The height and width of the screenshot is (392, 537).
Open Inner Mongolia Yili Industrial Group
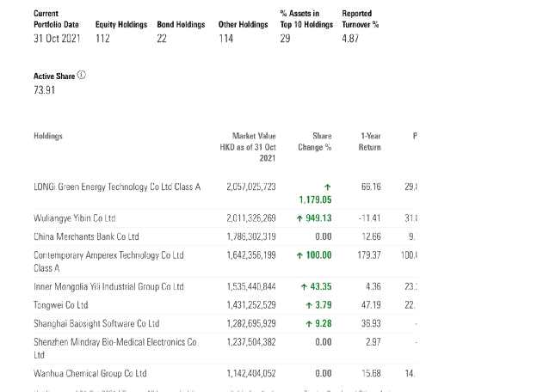pyautogui.click(x=108, y=286)
